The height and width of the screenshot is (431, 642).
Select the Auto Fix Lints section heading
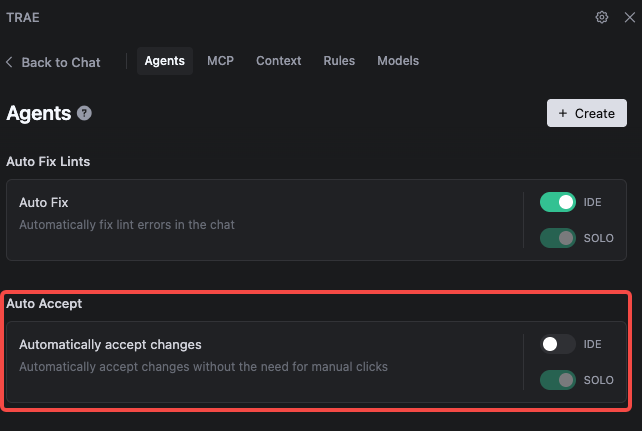click(56, 161)
